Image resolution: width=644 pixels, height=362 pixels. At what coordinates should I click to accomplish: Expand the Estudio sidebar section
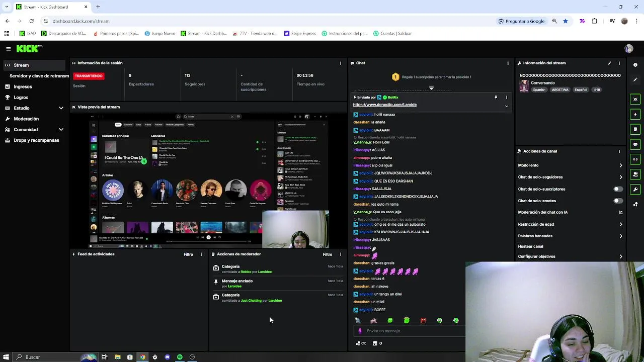pos(61,108)
